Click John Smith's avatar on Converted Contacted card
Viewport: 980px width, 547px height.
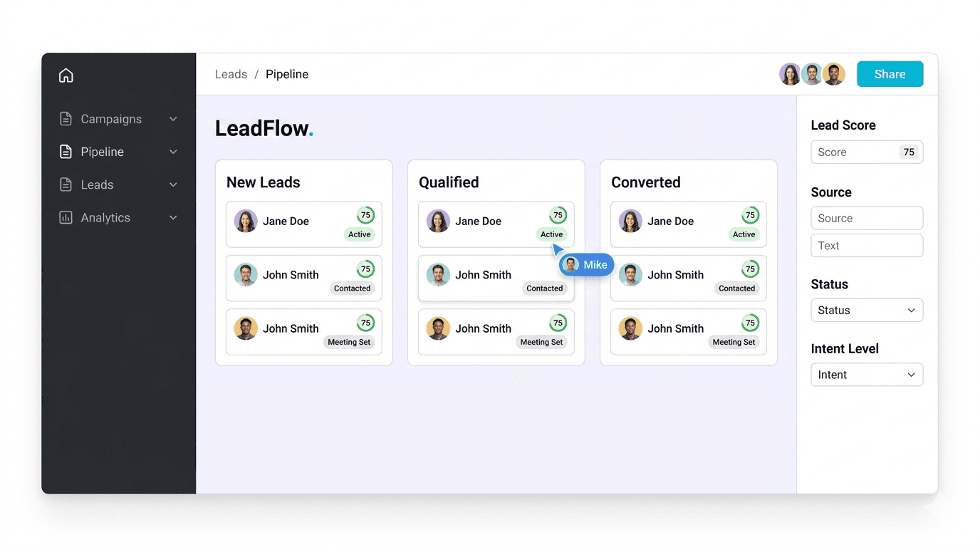pos(630,275)
